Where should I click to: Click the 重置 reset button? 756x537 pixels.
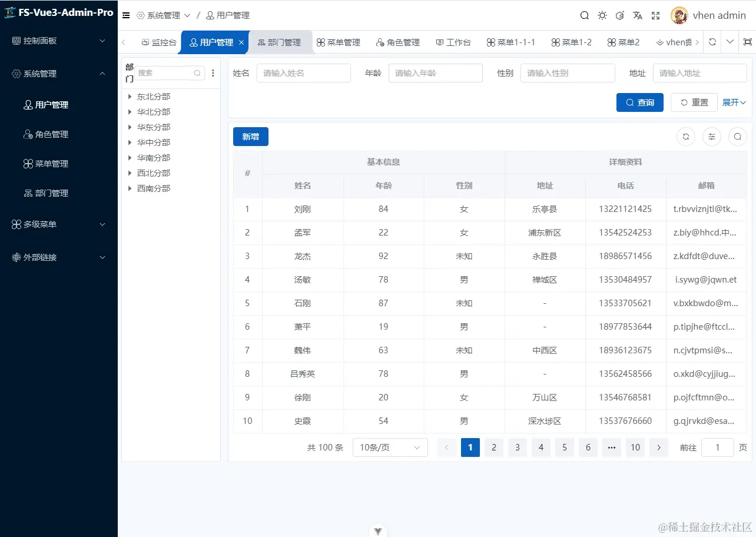(694, 102)
